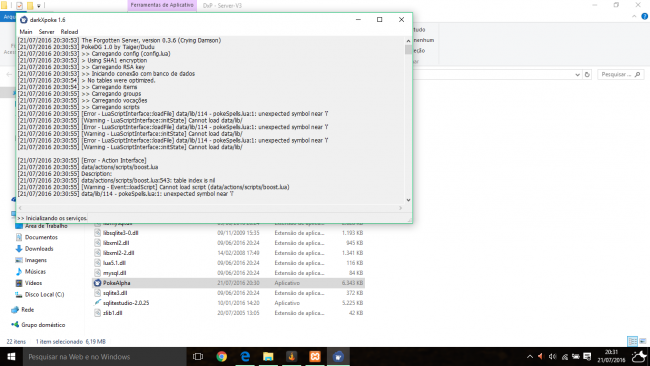Select the zlib1.dll file
The image size is (650, 366).
tap(228, 313)
